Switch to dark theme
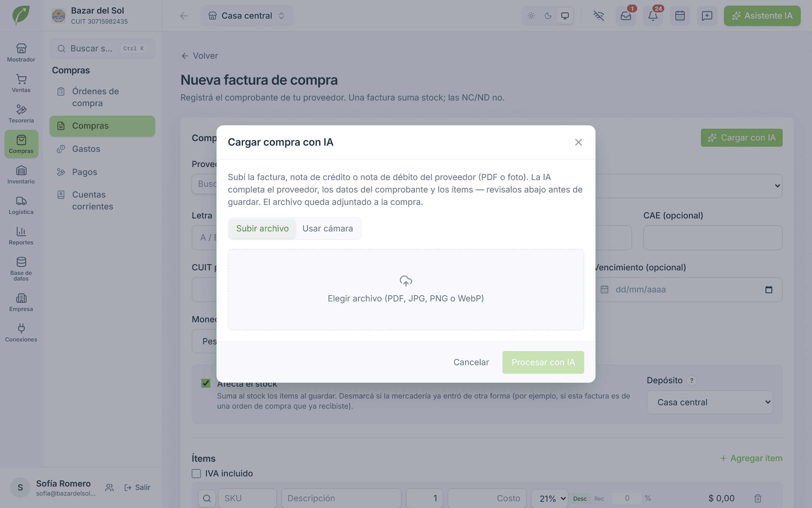812x508 pixels. 548,16
